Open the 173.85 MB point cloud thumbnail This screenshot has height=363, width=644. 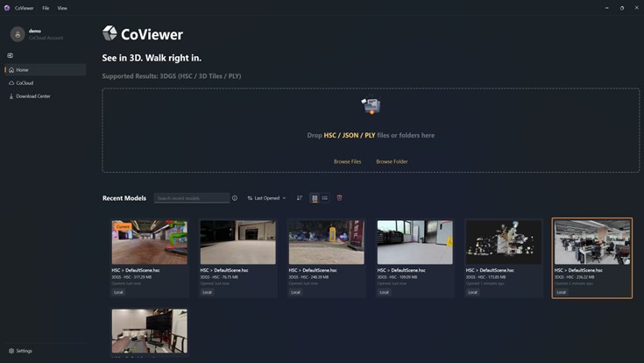pos(504,242)
